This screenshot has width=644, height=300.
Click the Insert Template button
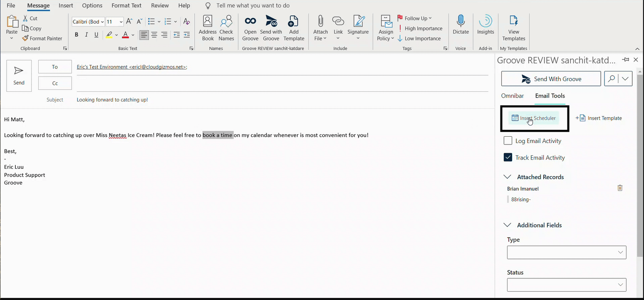tap(599, 118)
